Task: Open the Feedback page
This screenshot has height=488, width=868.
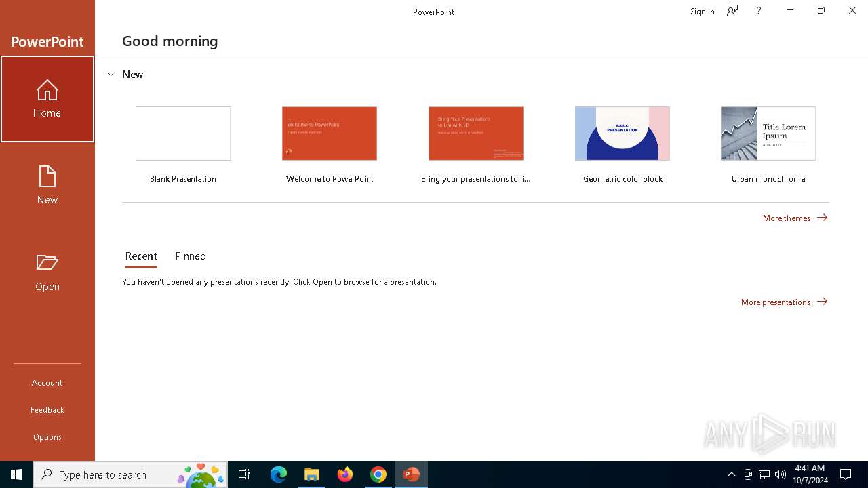Action: [47, 410]
